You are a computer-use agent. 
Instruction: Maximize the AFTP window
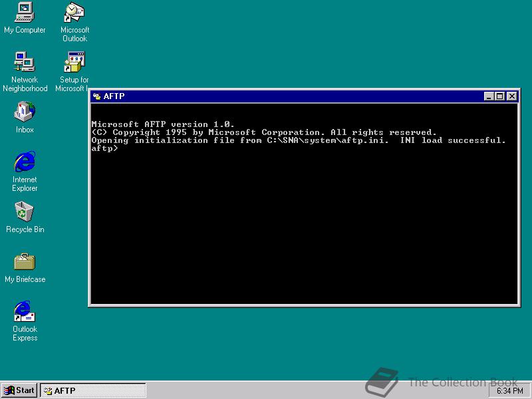(x=500, y=96)
